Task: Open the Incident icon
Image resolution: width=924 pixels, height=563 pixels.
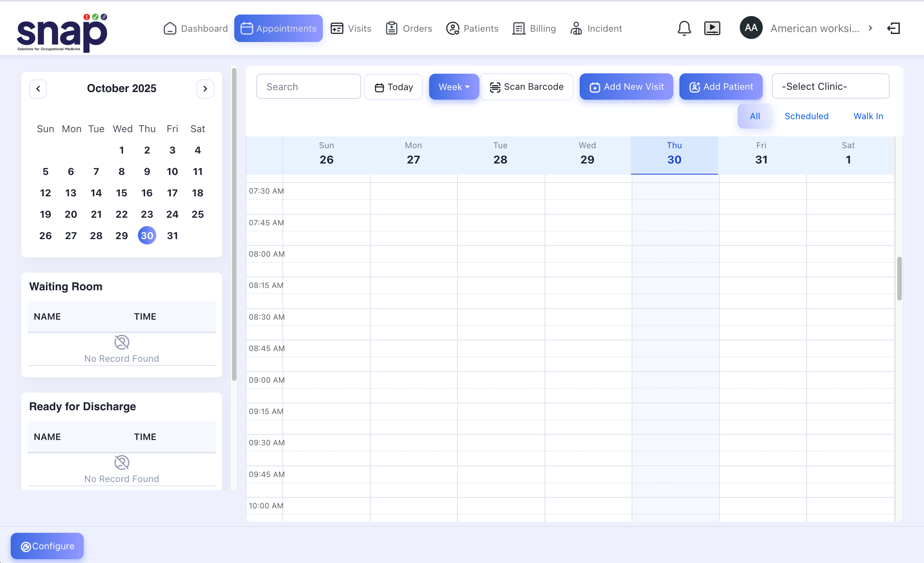Action: (576, 28)
